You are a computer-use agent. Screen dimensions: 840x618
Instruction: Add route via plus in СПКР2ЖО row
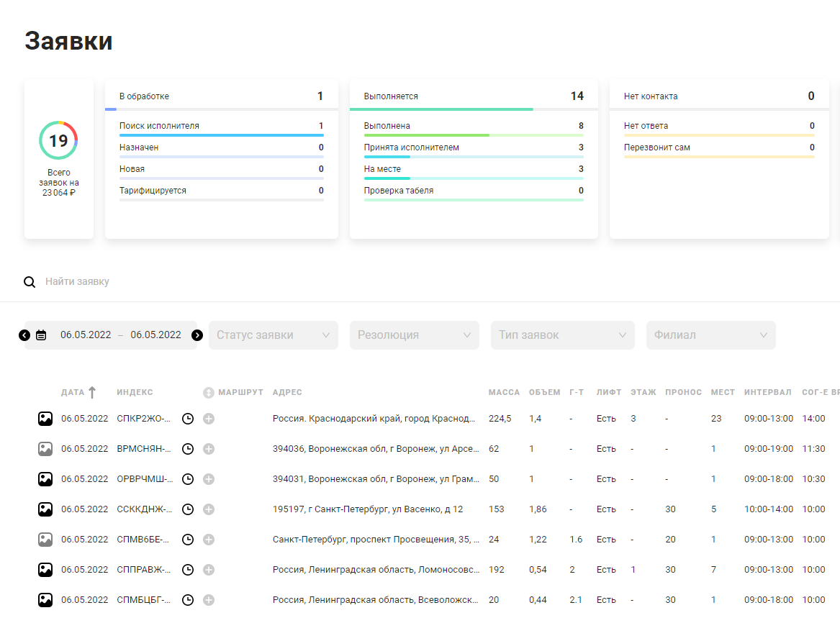tap(209, 419)
